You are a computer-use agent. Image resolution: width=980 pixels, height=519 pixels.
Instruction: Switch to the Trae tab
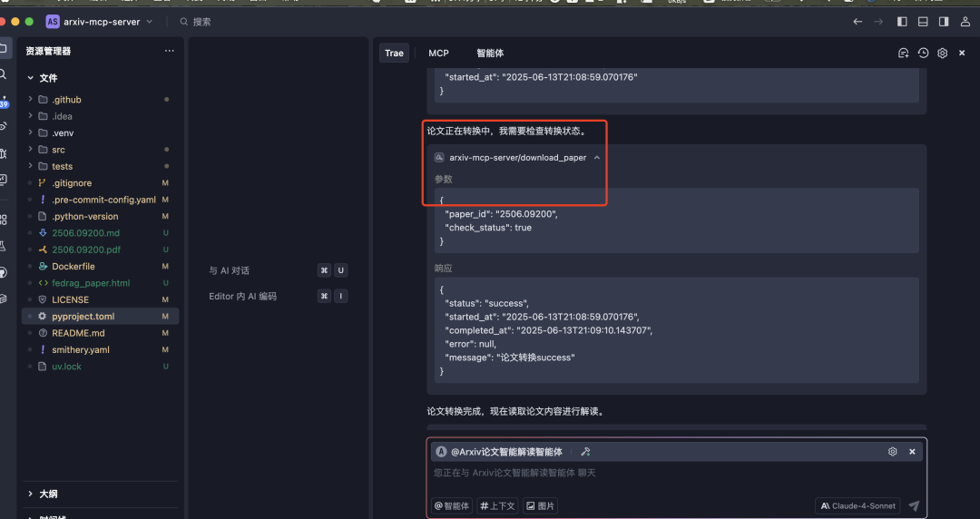coord(394,54)
